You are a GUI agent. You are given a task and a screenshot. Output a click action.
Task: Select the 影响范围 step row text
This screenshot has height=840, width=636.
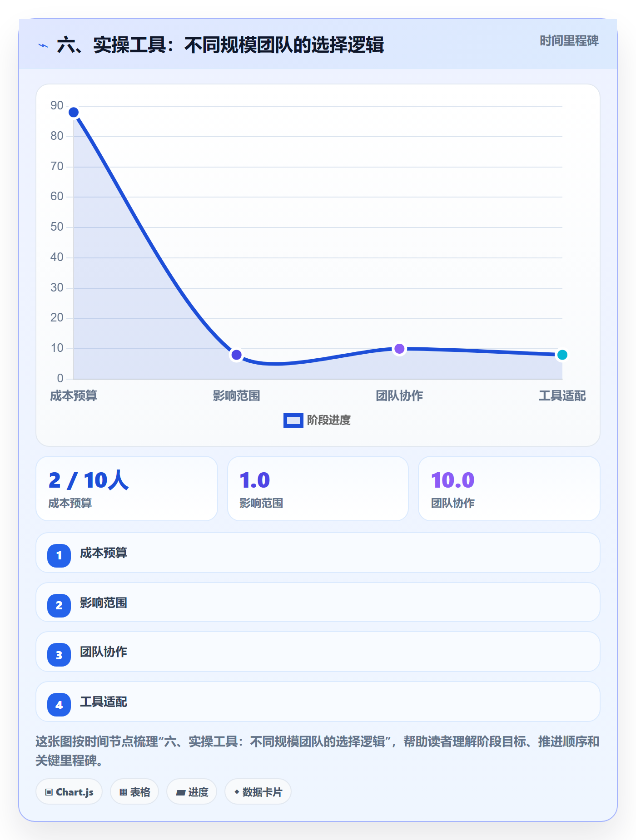tap(104, 603)
